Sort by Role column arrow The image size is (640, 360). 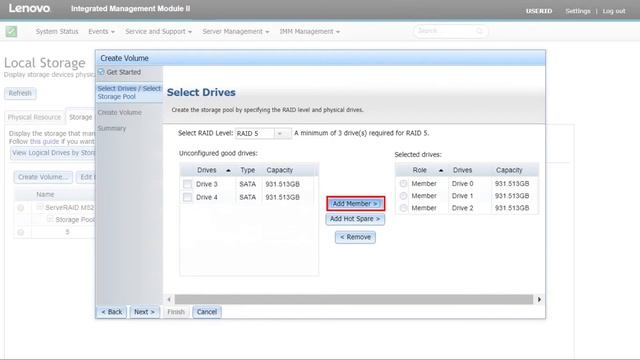coord(441,170)
